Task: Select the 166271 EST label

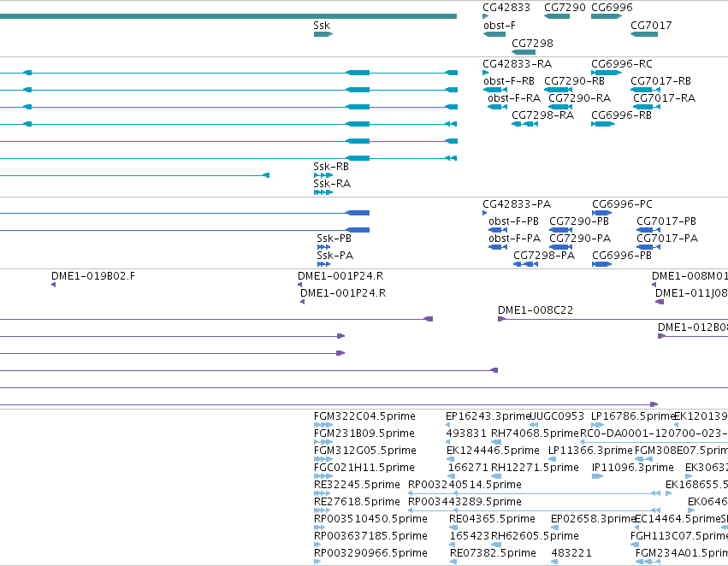Action: pos(468,468)
